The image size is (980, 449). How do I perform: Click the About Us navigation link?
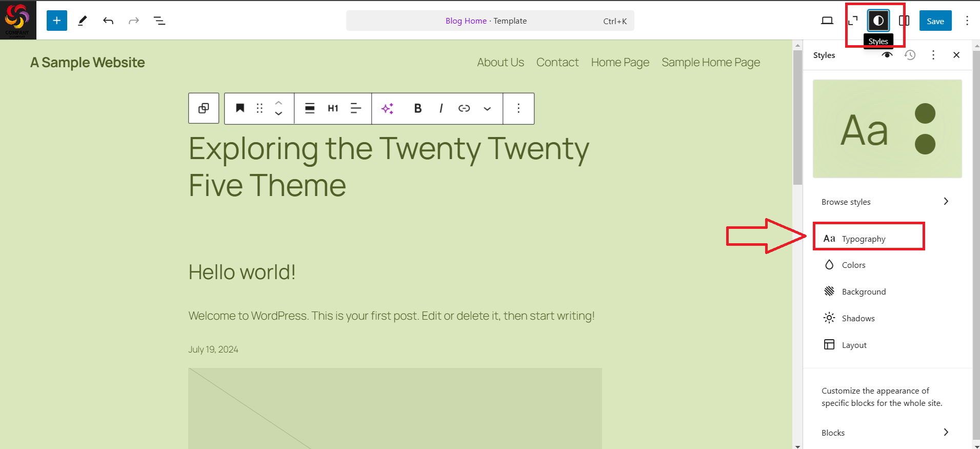pyautogui.click(x=501, y=63)
